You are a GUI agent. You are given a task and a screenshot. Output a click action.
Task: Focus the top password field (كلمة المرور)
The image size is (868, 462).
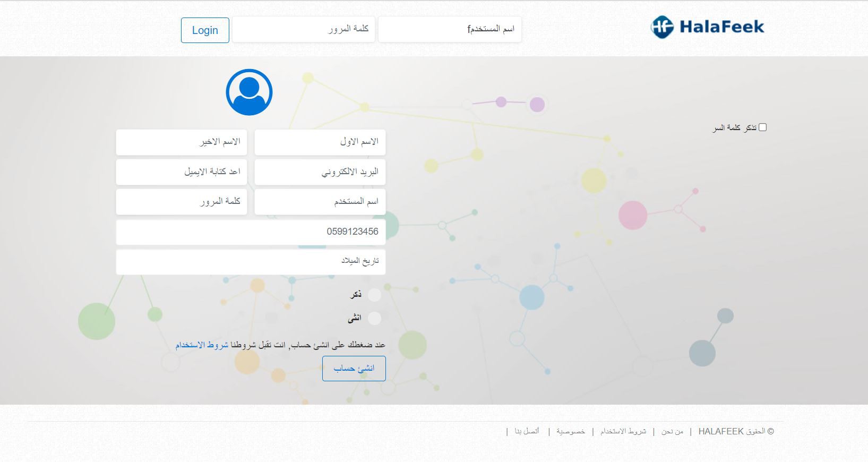[x=304, y=29]
